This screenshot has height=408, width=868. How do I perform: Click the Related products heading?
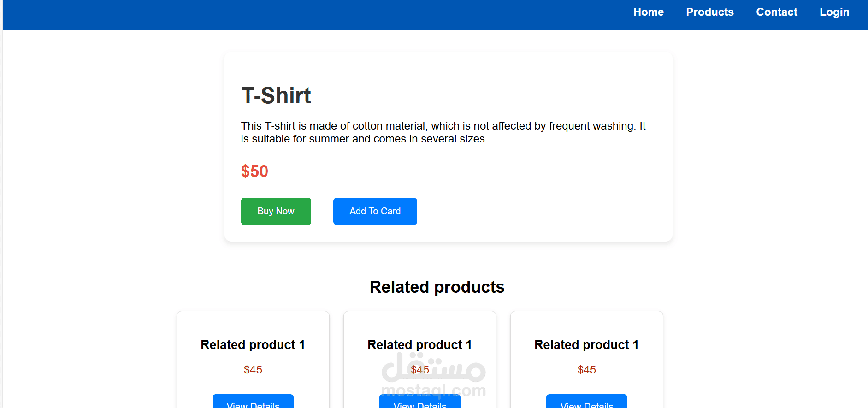coord(437,287)
